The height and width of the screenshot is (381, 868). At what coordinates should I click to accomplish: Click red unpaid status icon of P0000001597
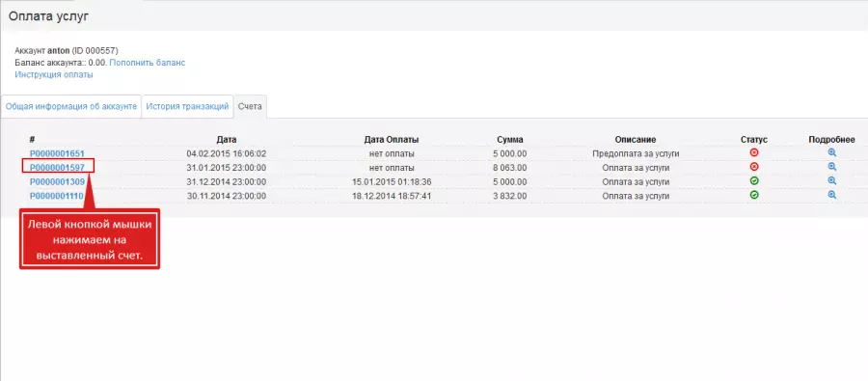[x=754, y=167]
